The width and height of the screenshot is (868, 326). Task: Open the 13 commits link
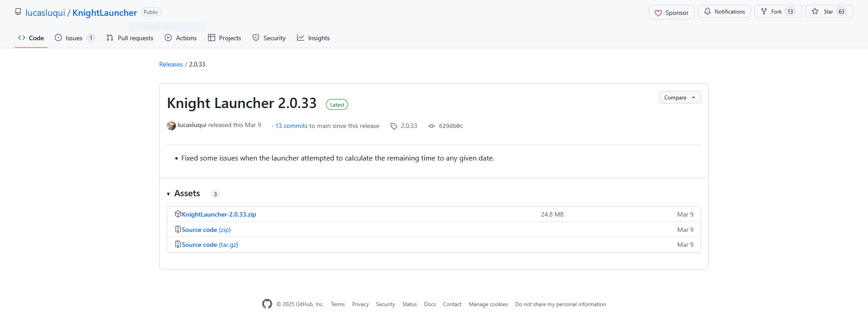(x=291, y=126)
